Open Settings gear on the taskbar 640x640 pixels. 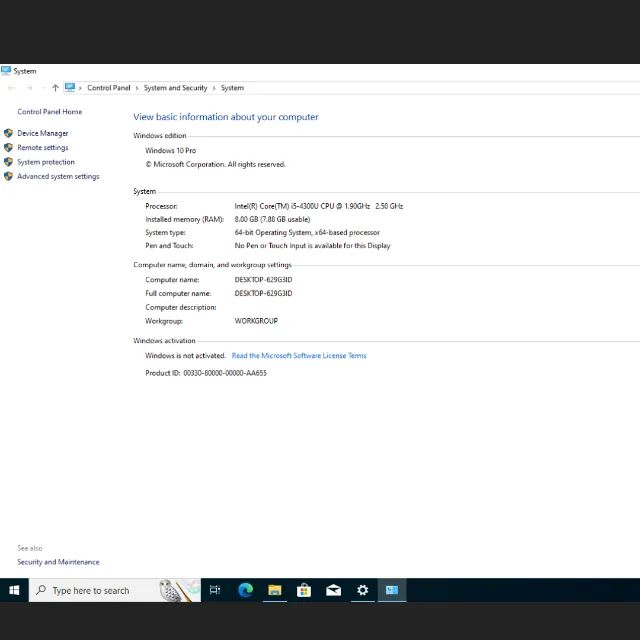[362, 590]
